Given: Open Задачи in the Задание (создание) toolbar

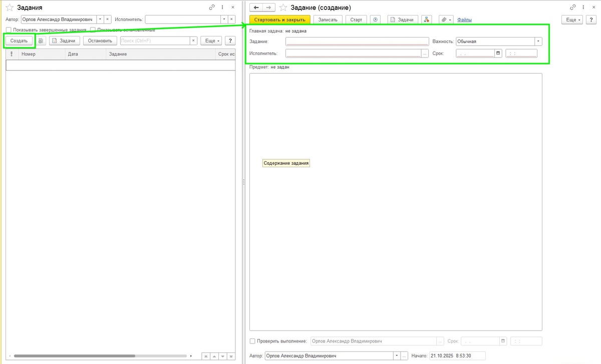Looking at the screenshot, I should [403, 20].
